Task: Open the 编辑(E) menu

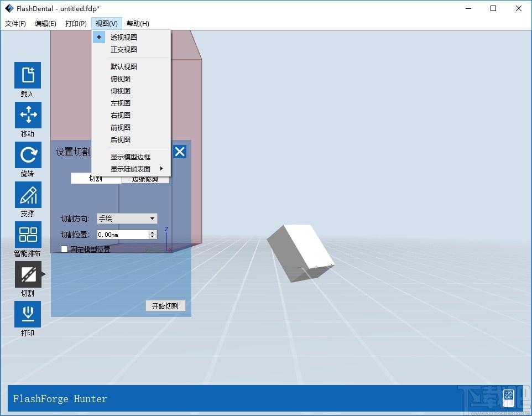Action: pos(45,23)
